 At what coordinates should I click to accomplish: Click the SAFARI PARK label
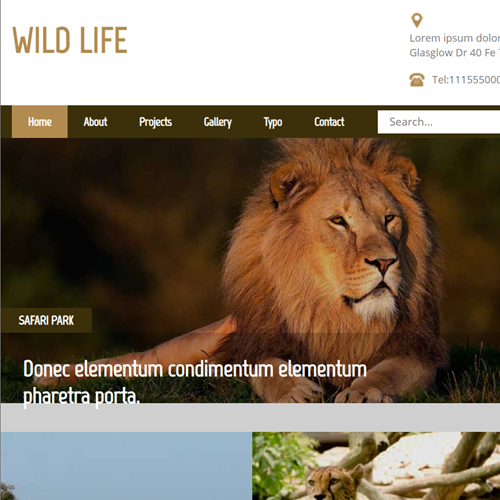point(46,320)
